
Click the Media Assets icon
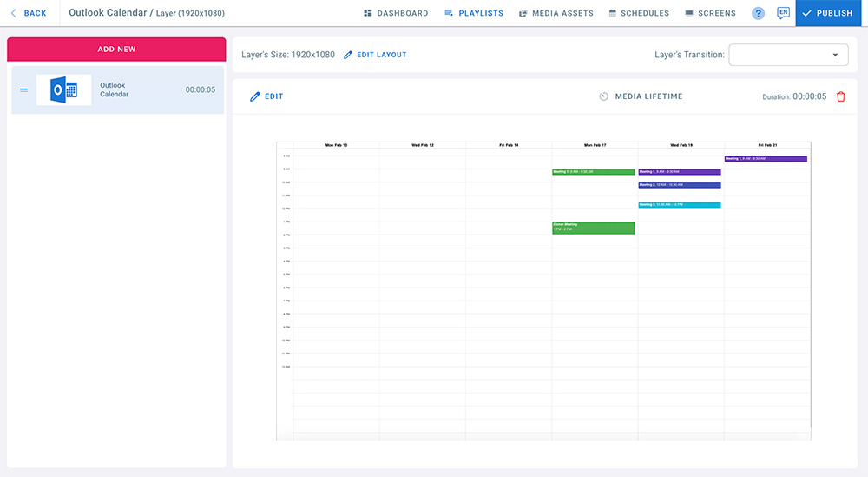coord(523,13)
